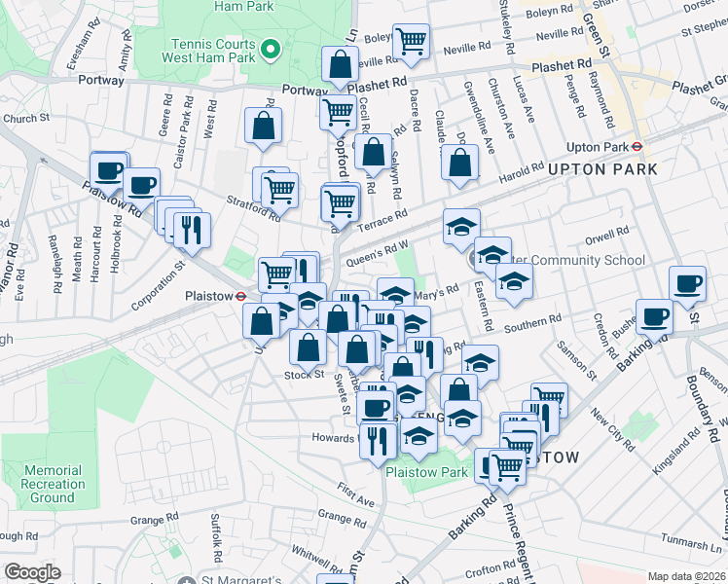Image resolution: width=728 pixels, height=584 pixels.
Task: Select the Upton Park underground station symbol
Action: point(637,147)
